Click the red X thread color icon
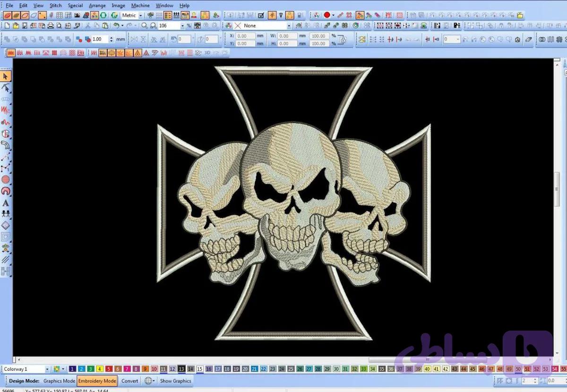Screen dimensions: 567x392 tap(238, 26)
